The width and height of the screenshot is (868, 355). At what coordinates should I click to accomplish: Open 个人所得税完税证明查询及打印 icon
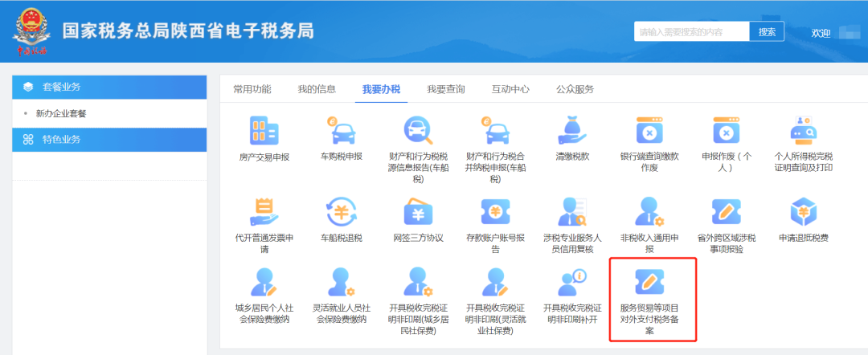pyautogui.click(x=803, y=131)
